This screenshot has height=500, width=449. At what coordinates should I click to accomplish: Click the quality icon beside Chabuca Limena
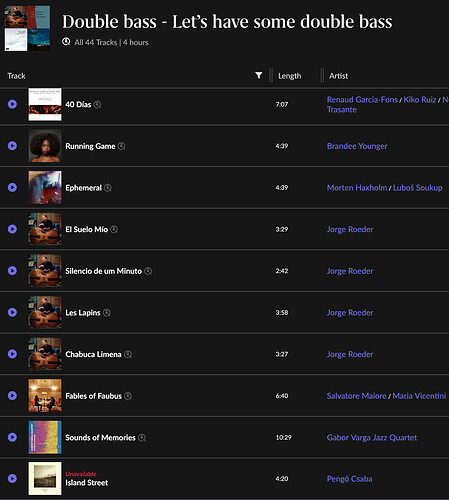click(128, 354)
